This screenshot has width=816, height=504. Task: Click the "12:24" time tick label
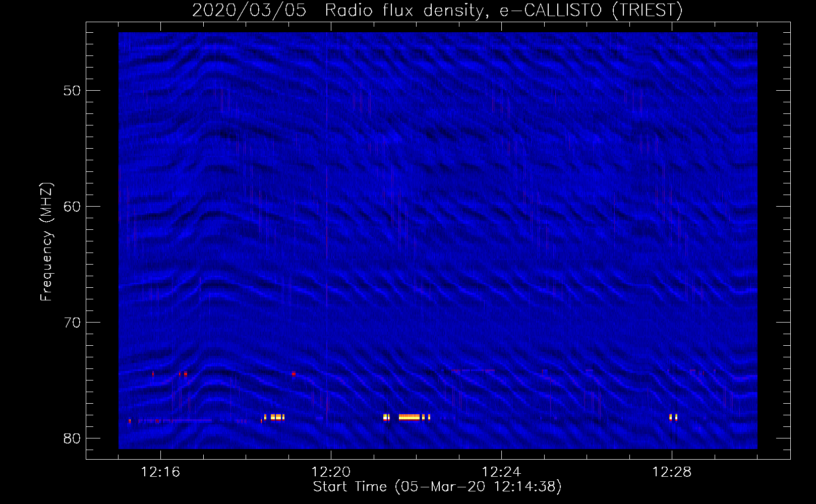tap(501, 472)
